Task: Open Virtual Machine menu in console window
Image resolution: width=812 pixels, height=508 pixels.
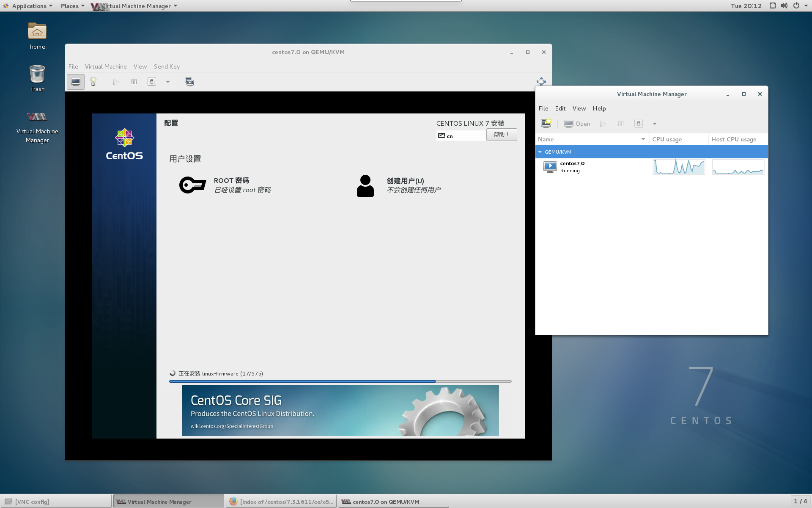Action: 106,66
